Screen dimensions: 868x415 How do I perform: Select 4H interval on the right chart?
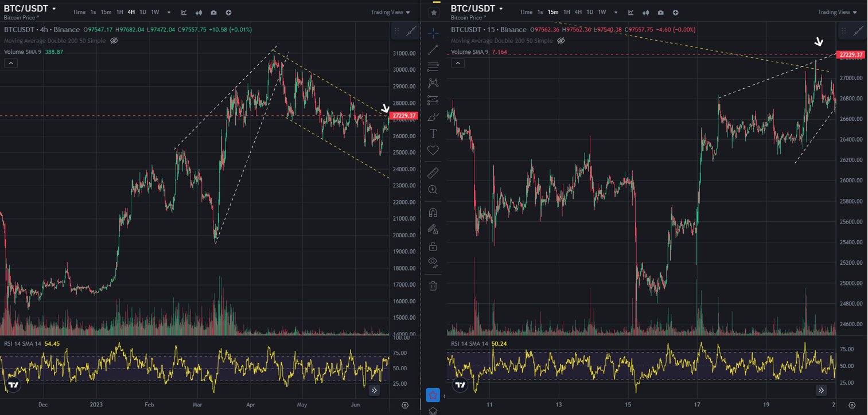click(578, 12)
